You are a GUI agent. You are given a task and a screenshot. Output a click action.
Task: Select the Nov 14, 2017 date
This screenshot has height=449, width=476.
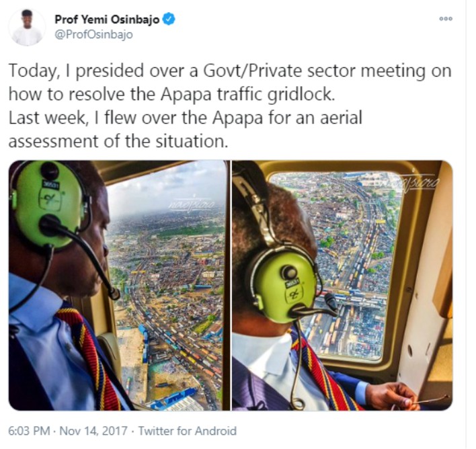click(93, 431)
